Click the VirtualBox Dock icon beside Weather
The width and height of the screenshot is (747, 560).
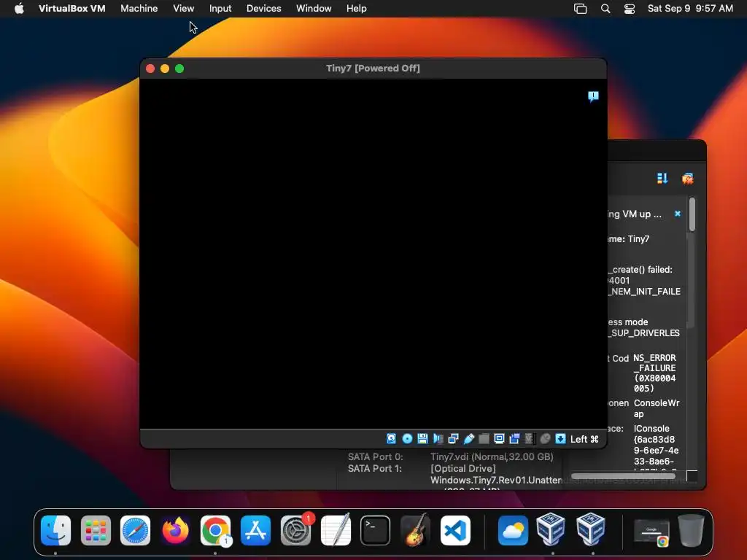pos(551,529)
